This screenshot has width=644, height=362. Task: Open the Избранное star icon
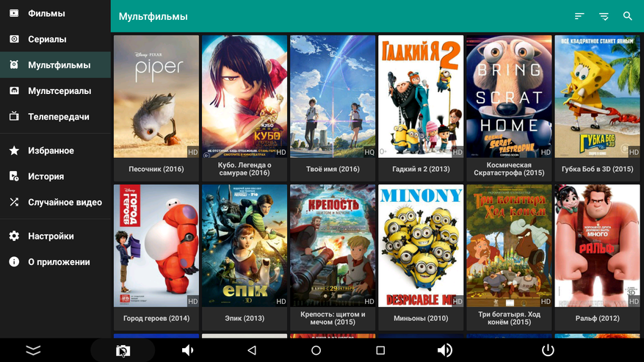(14, 151)
